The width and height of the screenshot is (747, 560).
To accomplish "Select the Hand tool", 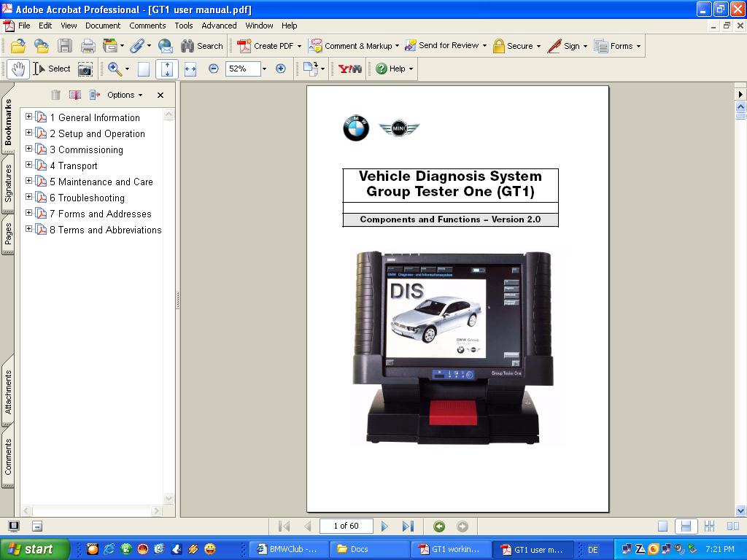I will coord(18,69).
